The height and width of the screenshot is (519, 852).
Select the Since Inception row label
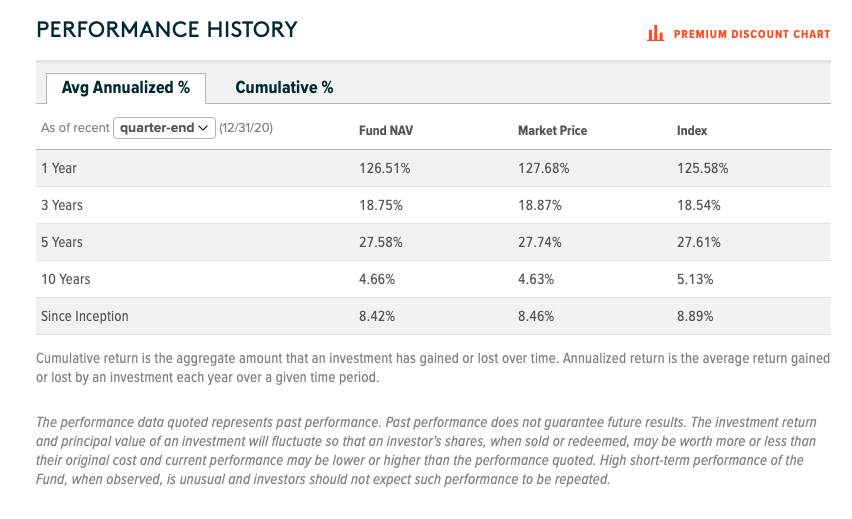tap(85, 316)
